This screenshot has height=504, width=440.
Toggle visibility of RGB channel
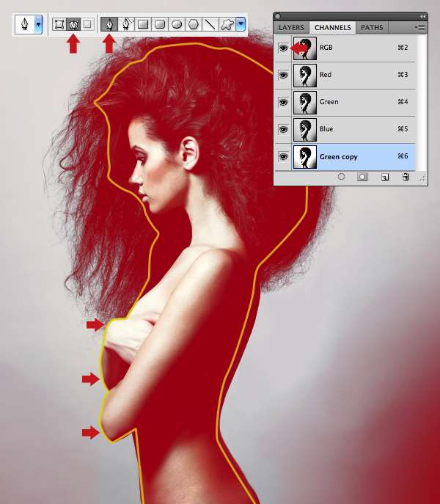tap(283, 48)
